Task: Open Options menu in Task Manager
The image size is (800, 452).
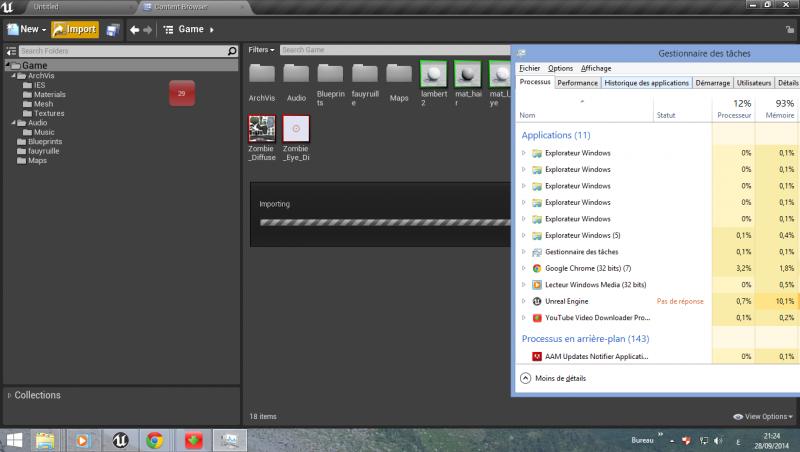Action: point(560,68)
